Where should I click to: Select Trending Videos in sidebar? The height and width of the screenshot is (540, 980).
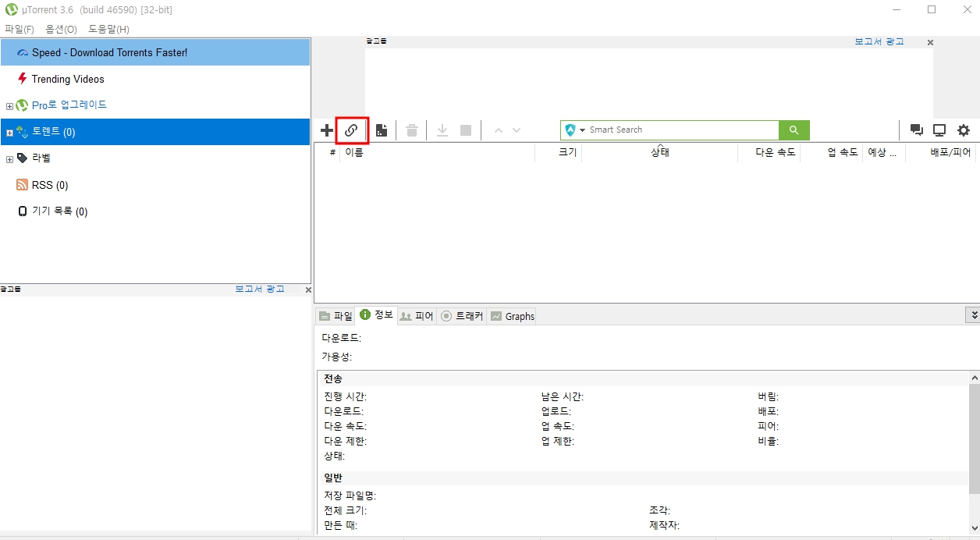tap(155, 79)
